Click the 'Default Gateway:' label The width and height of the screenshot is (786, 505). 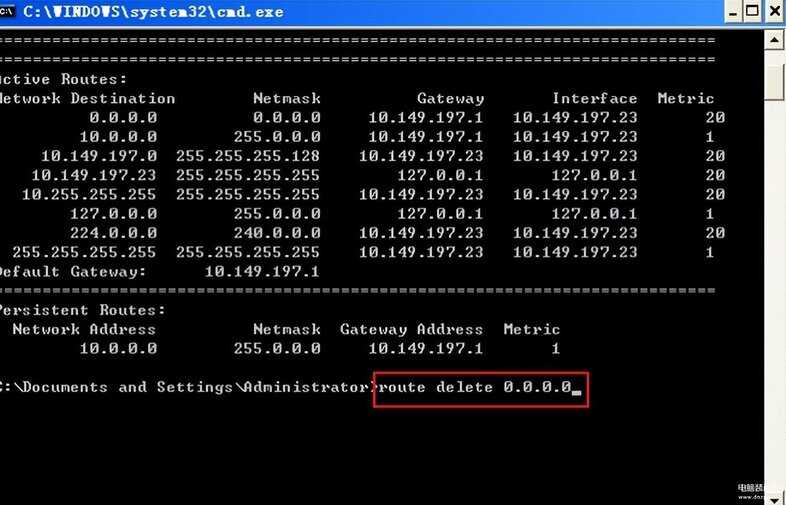pos(73,272)
